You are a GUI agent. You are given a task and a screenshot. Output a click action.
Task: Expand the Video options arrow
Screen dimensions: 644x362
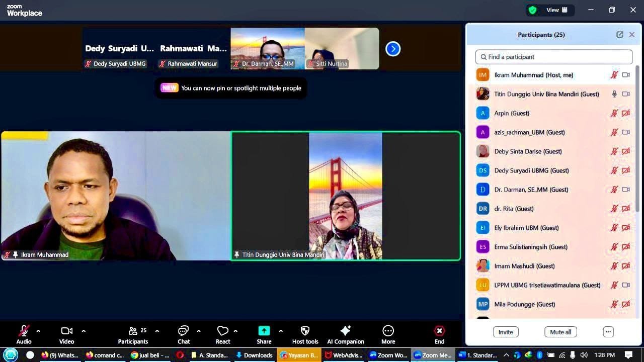[x=84, y=331]
